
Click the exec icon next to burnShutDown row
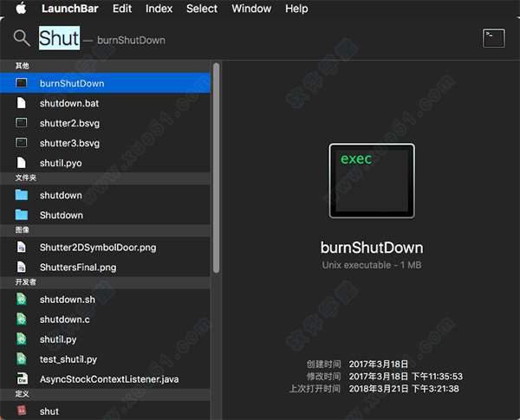click(22, 83)
